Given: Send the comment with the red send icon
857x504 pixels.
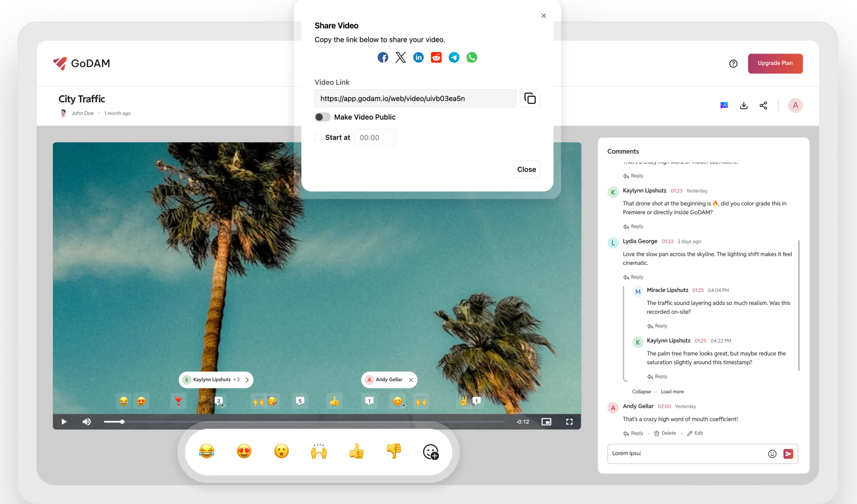Looking at the screenshot, I should tap(788, 454).
